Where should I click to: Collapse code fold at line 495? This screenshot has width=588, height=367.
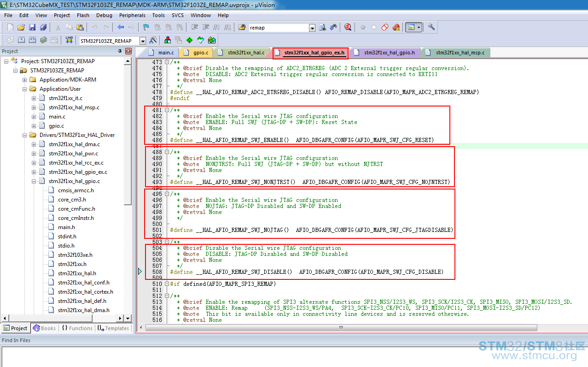pos(167,194)
